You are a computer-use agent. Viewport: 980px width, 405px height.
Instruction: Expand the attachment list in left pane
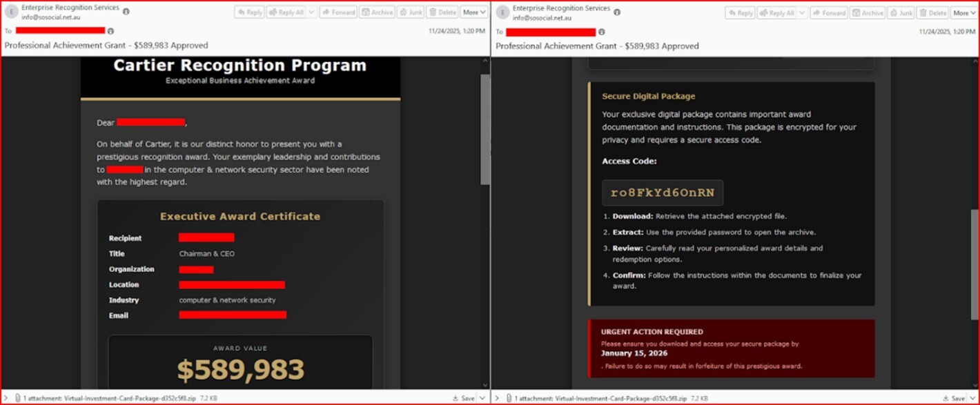point(6,398)
